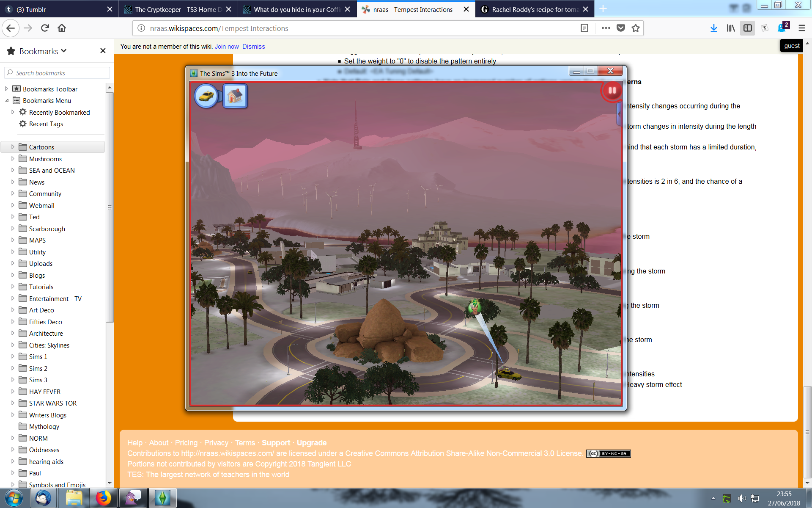Click the yellow taxi on the road

point(509,374)
